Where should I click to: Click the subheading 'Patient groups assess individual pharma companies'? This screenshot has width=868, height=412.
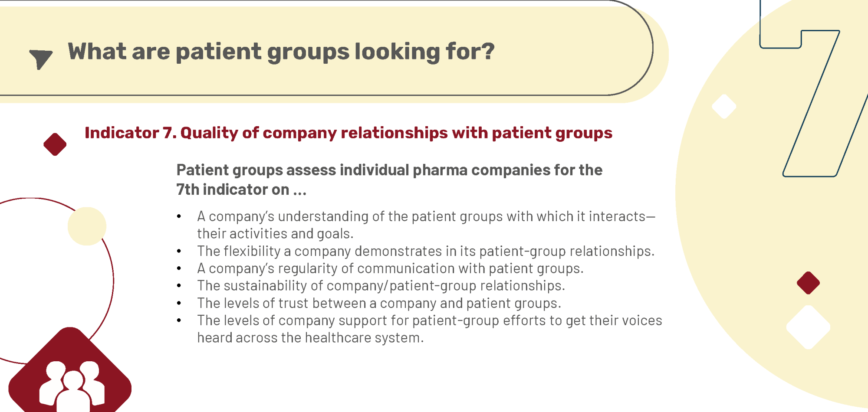coord(389,170)
